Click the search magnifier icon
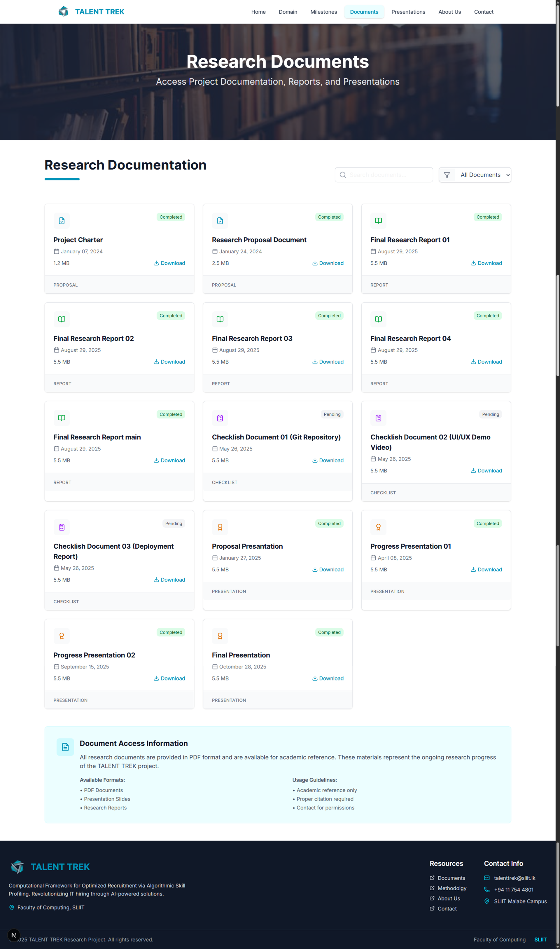The height and width of the screenshot is (949, 560). pos(343,175)
